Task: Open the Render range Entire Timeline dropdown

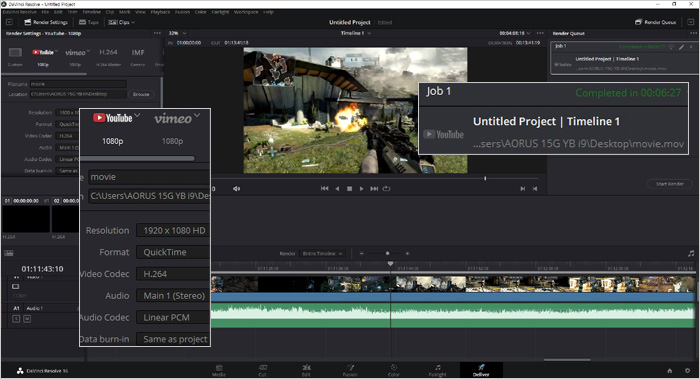Action: 321,254
